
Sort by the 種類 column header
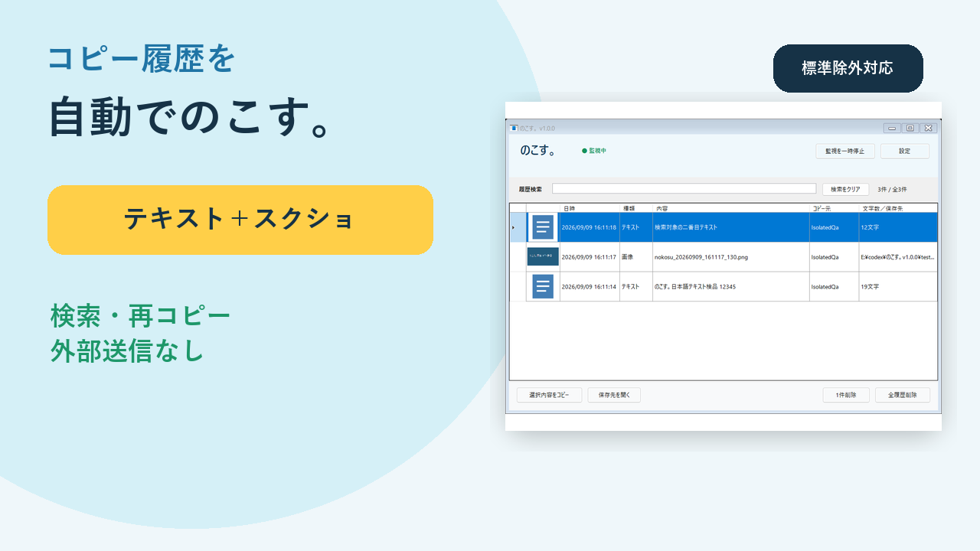[x=636, y=208]
